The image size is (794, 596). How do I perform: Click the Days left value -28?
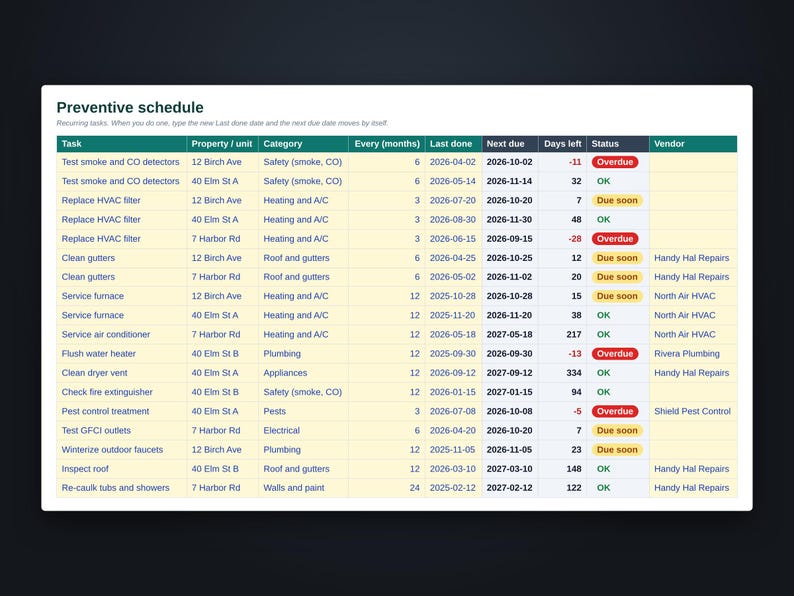click(575, 239)
